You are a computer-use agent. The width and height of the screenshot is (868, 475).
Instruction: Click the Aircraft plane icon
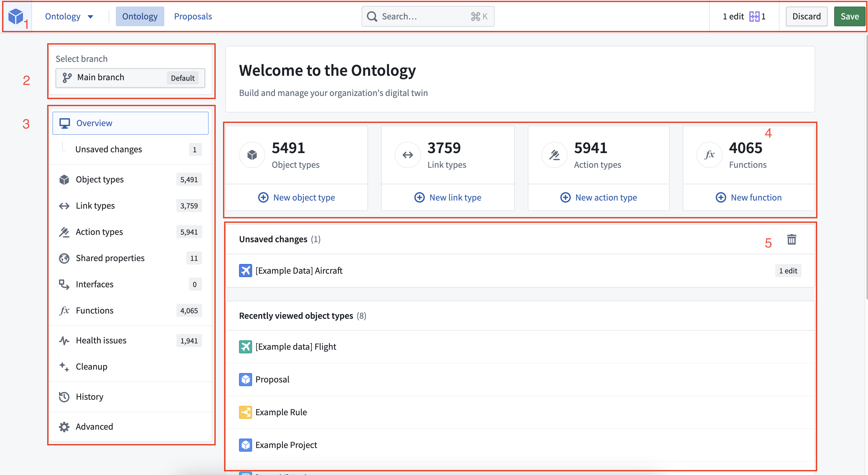245,270
